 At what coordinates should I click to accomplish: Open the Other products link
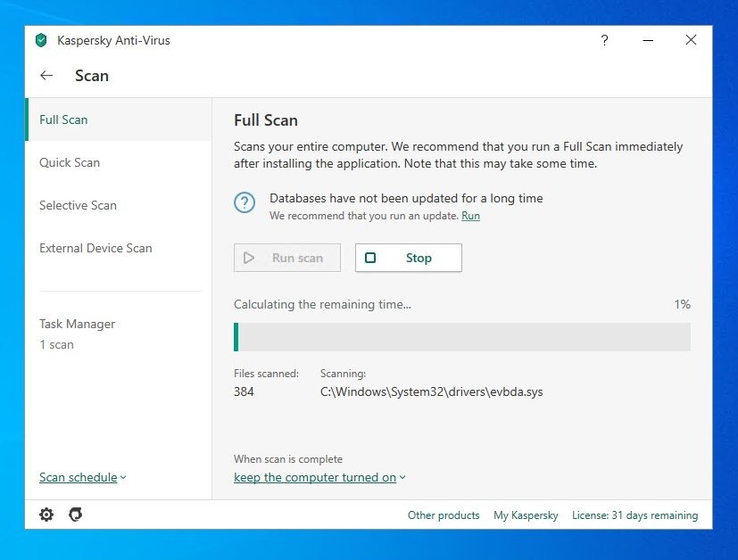pyautogui.click(x=444, y=515)
